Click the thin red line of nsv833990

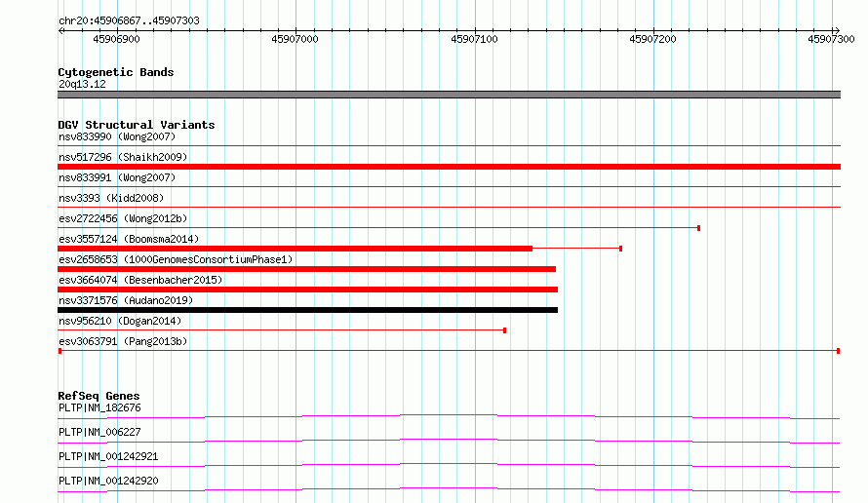(x=449, y=145)
